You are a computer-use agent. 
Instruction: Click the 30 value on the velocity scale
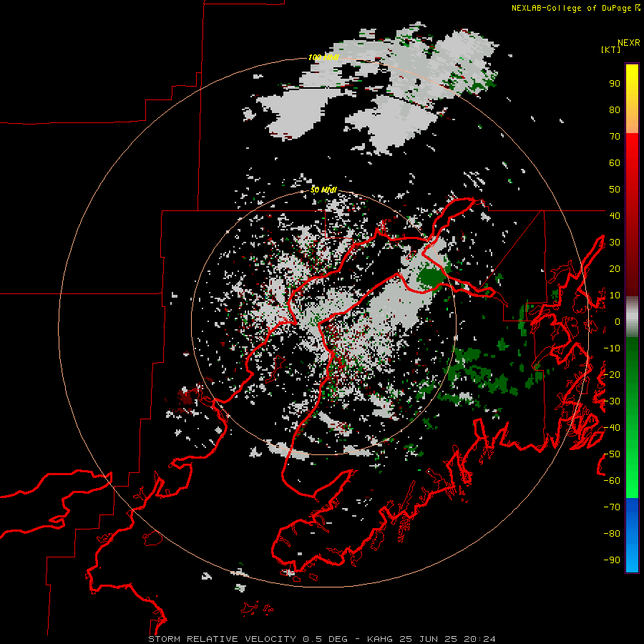point(615,243)
